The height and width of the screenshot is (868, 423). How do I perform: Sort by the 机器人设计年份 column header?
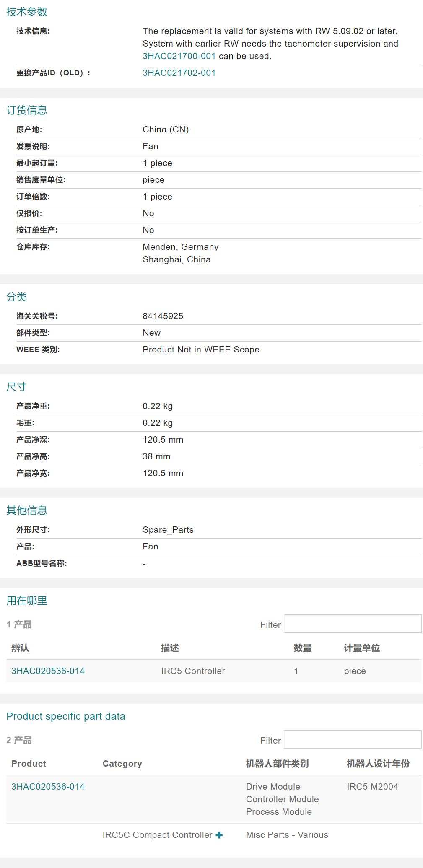(378, 764)
